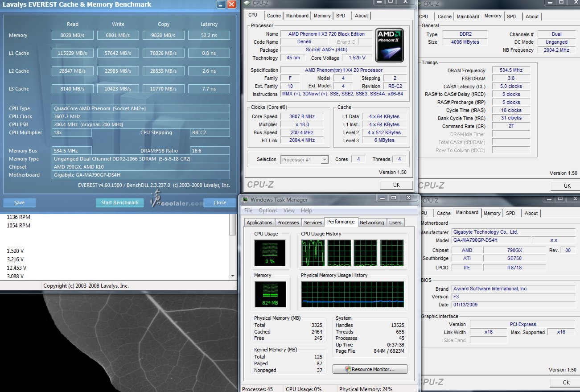Screen dimensions: 580x392
Task: Open the Services tab in Task Manager
Action: tap(313, 223)
